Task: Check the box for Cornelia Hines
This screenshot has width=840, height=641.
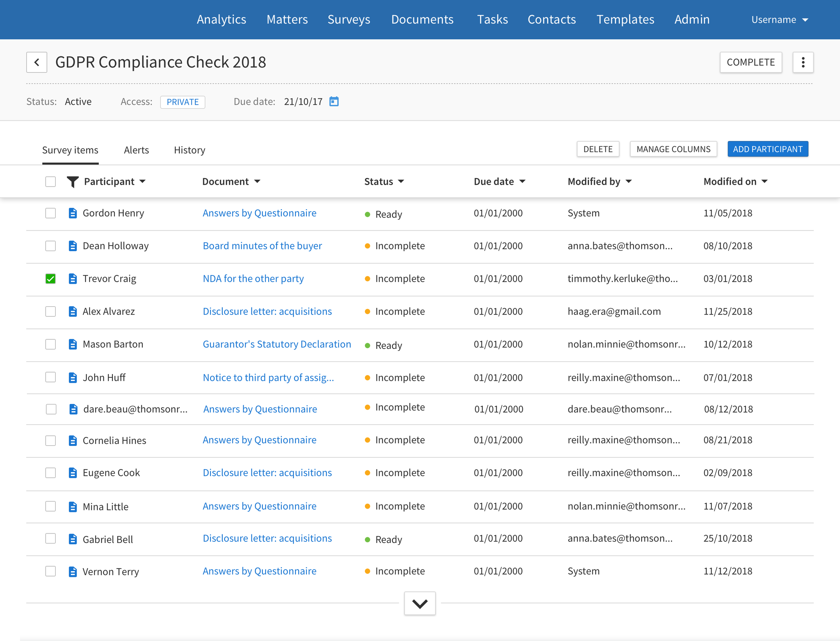Action: (50, 440)
